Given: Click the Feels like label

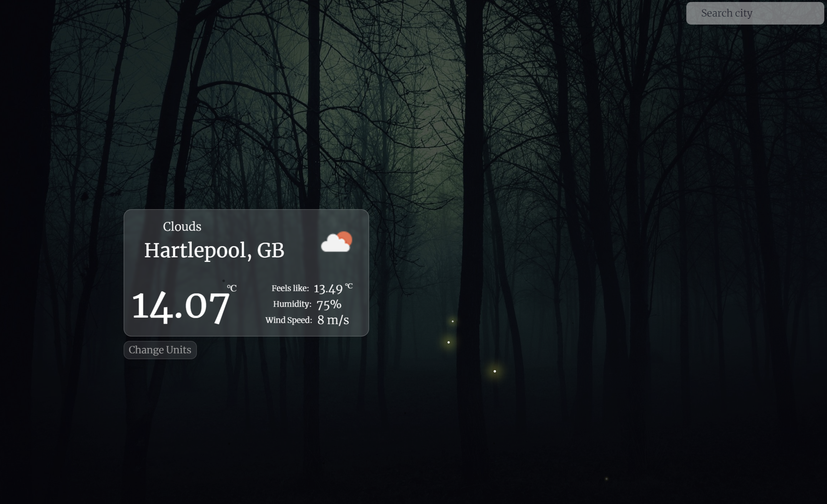Looking at the screenshot, I should pos(290,288).
